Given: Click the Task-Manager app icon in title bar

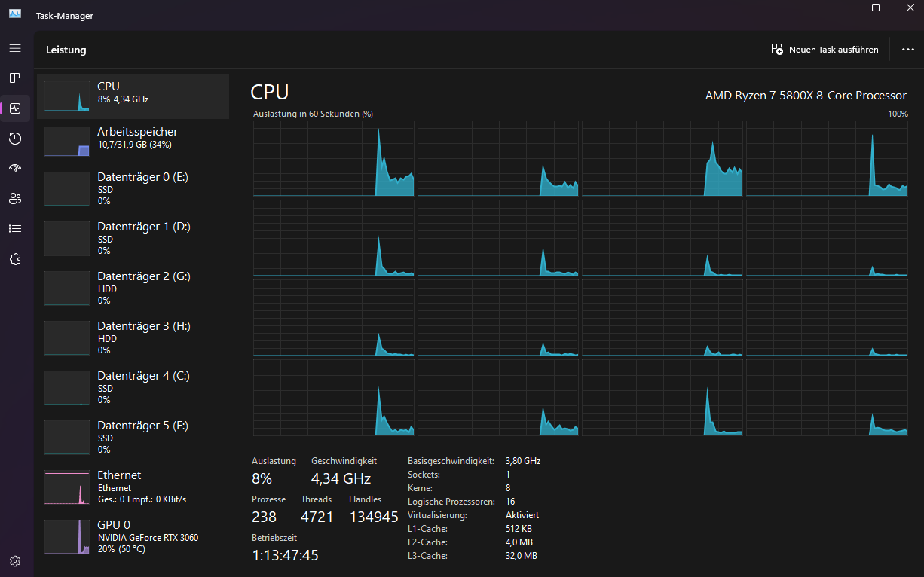Looking at the screenshot, I should (x=15, y=15).
